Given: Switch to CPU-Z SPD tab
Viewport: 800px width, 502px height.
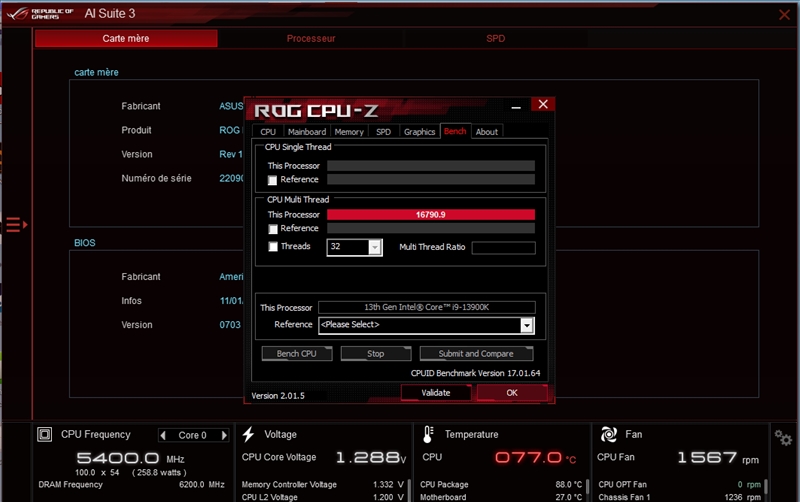Looking at the screenshot, I should [383, 132].
